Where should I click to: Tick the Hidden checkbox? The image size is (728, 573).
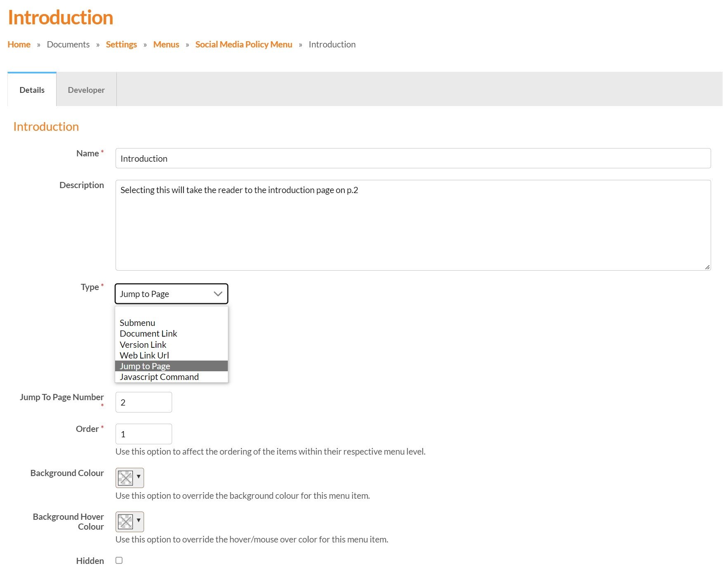point(119,560)
